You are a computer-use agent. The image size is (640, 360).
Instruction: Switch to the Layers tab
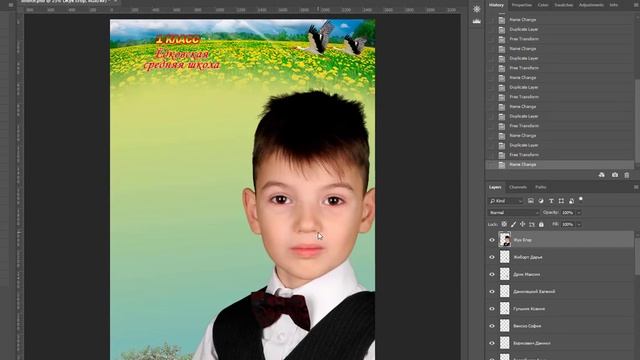pyautogui.click(x=495, y=187)
